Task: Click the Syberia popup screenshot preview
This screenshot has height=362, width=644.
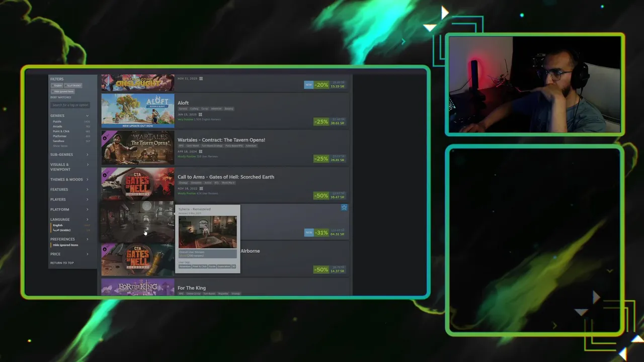Action: 207,232
